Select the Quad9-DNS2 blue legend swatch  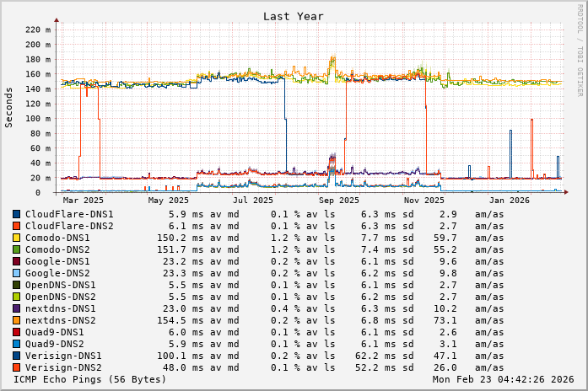tap(16, 345)
